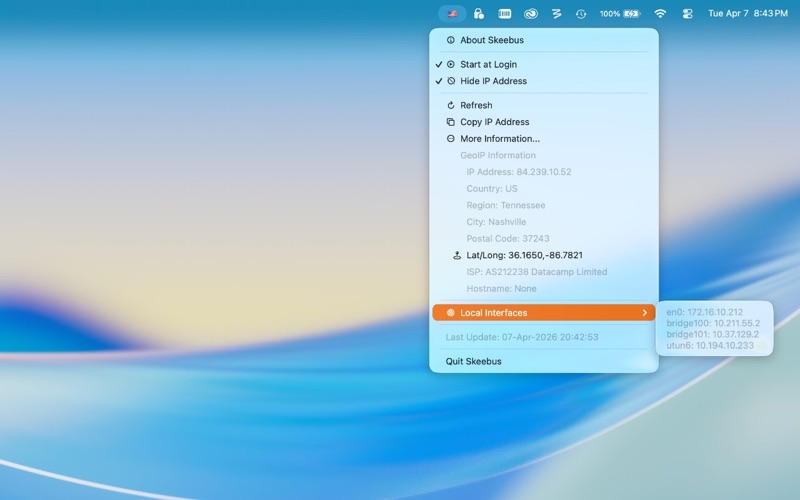
Task: Click the Hide IP Address icon
Action: coord(451,81)
